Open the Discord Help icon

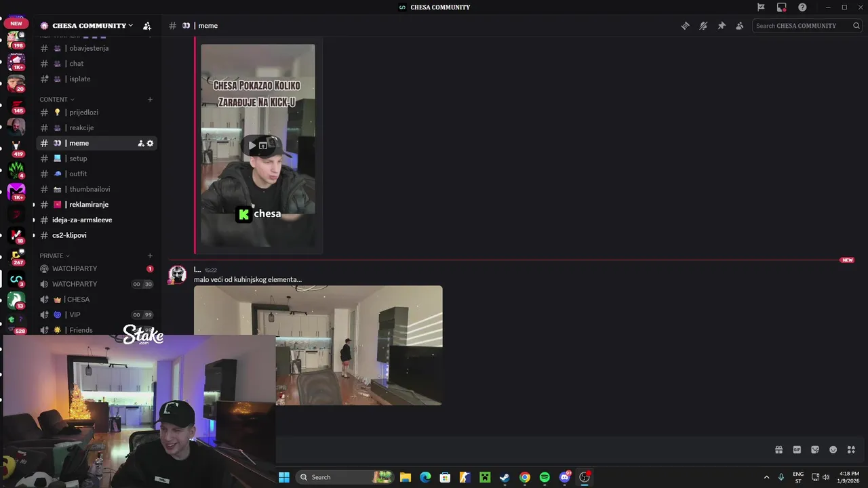tap(802, 7)
